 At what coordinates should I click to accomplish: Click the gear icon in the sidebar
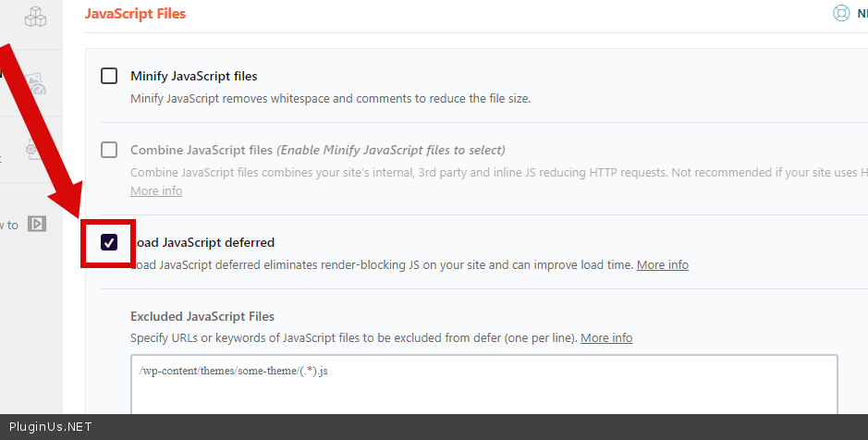click(x=31, y=149)
